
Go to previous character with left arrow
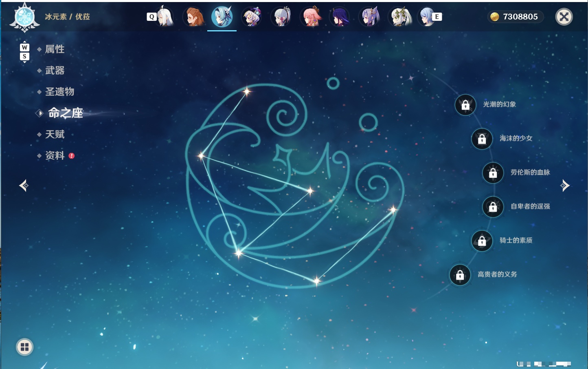(x=24, y=186)
